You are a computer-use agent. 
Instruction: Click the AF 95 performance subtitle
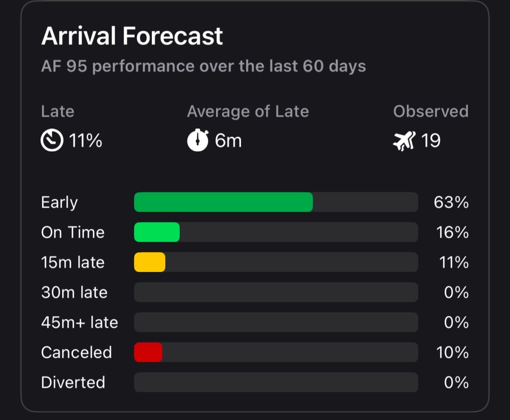coord(203,66)
